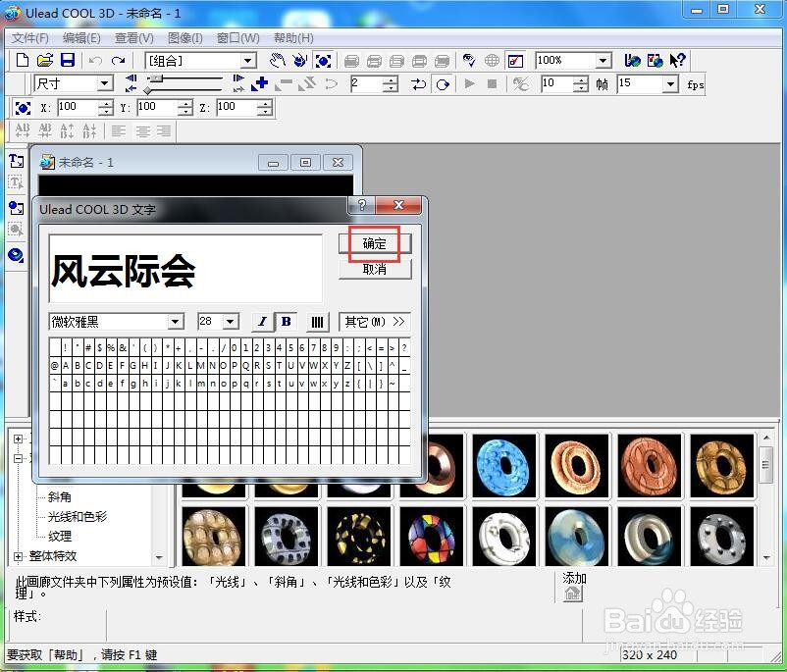This screenshot has height=672, width=787.
Task: Open the font size 28 dropdown
Action: click(230, 321)
